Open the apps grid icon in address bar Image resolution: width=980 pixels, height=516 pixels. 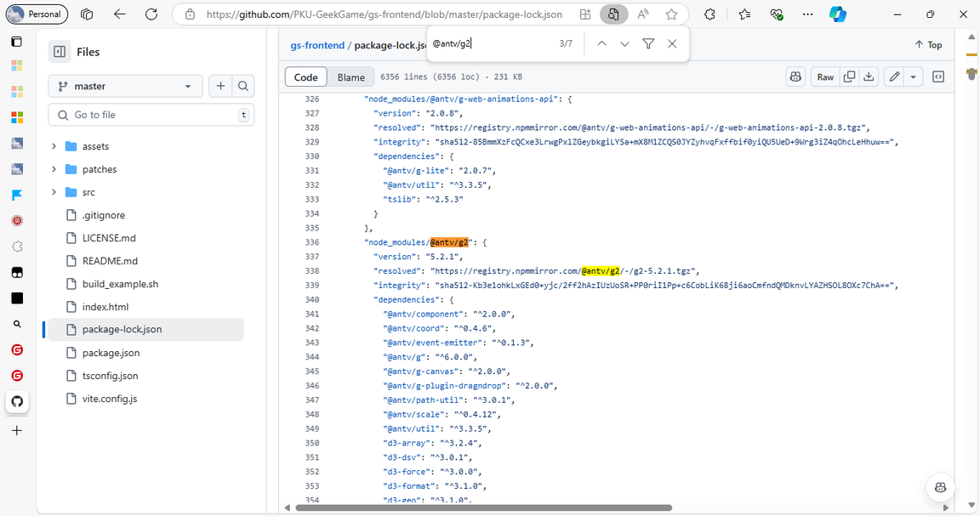tap(585, 14)
